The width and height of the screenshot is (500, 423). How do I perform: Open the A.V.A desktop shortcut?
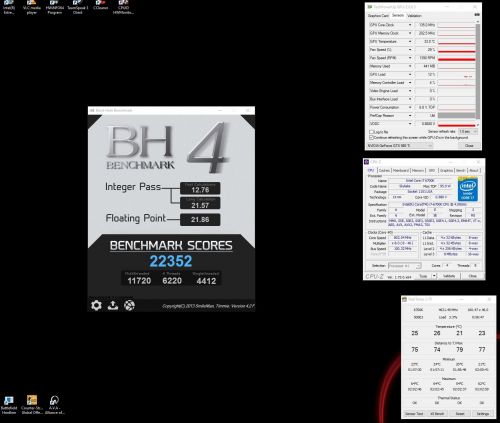click(x=54, y=405)
